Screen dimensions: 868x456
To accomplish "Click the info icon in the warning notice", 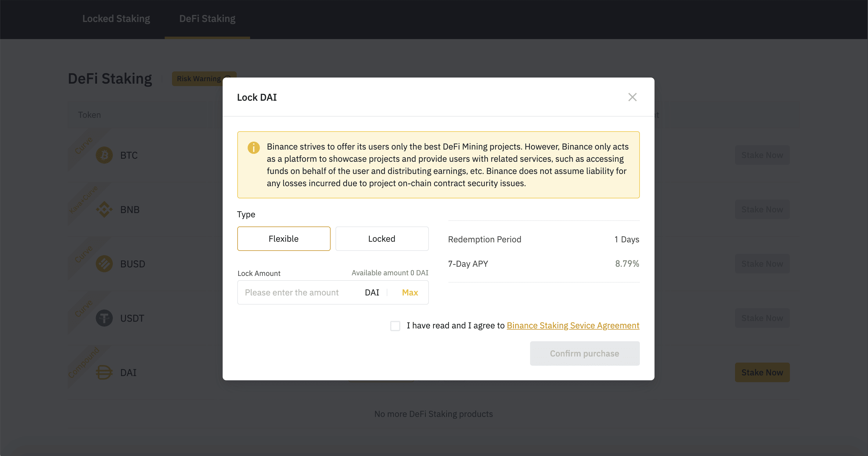I will tap(253, 147).
